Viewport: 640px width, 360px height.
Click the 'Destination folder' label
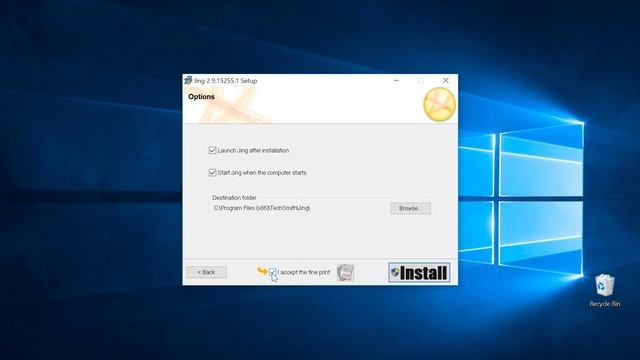click(234, 198)
